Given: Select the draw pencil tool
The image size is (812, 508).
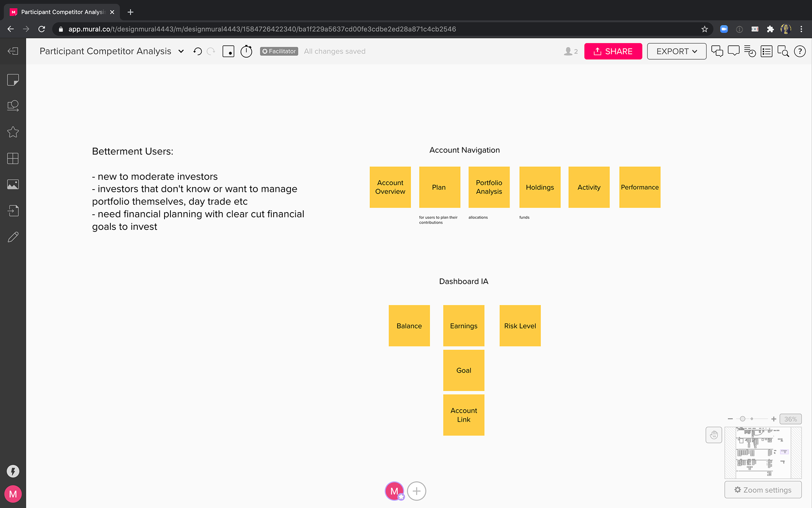Looking at the screenshot, I should [13, 237].
